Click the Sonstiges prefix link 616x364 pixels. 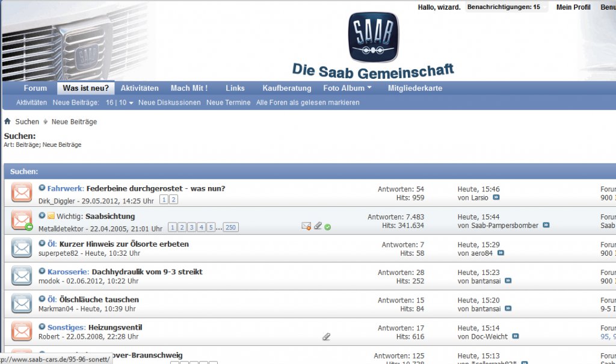66,327
